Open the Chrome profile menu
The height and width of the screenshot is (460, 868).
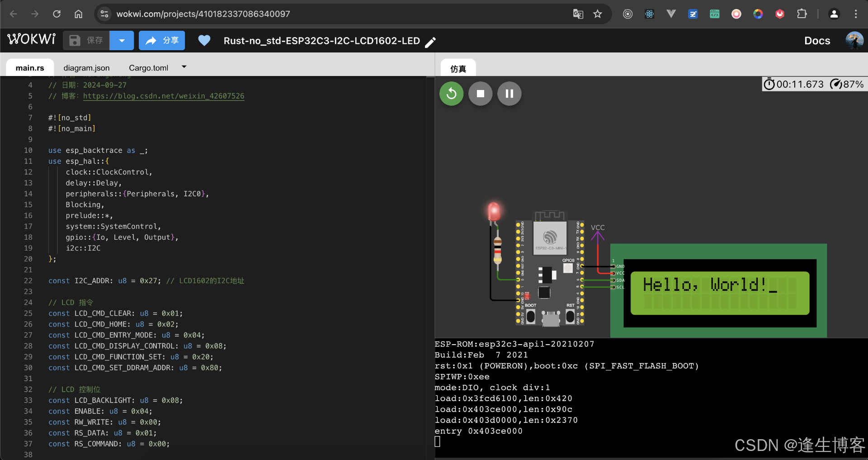(834, 14)
